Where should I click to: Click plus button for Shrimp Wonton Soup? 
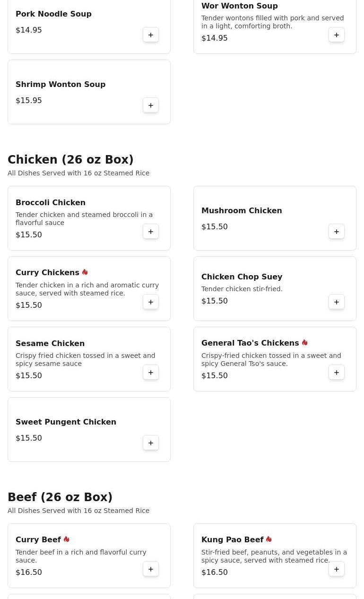[x=151, y=105]
